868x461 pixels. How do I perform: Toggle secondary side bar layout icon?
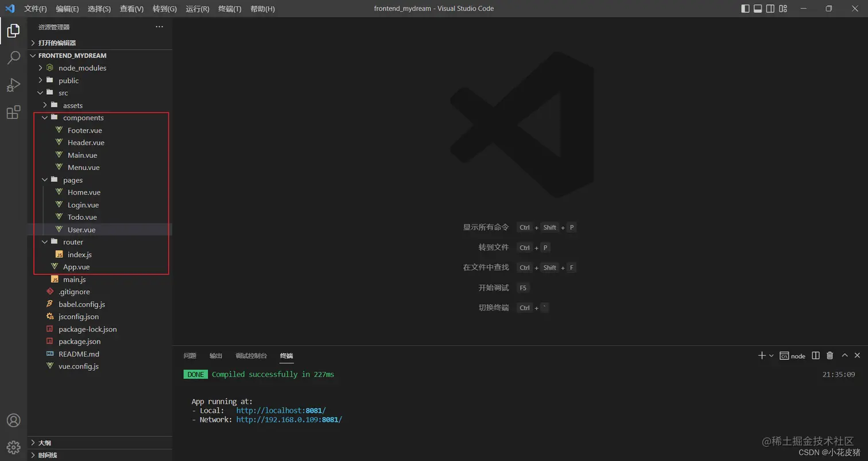[770, 9]
